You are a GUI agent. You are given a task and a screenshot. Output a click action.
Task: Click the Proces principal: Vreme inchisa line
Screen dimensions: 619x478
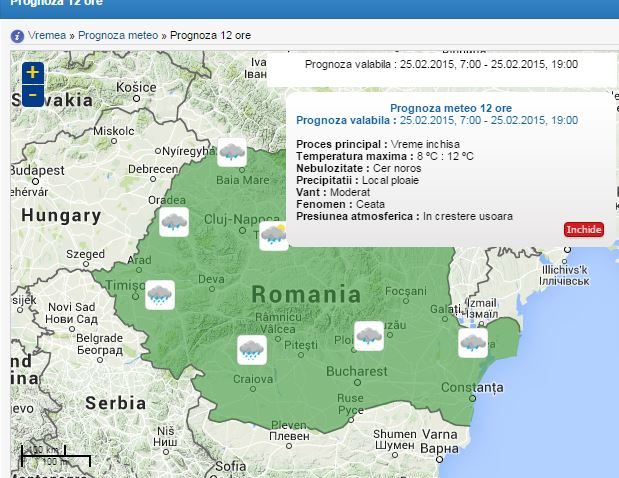[x=378, y=144]
